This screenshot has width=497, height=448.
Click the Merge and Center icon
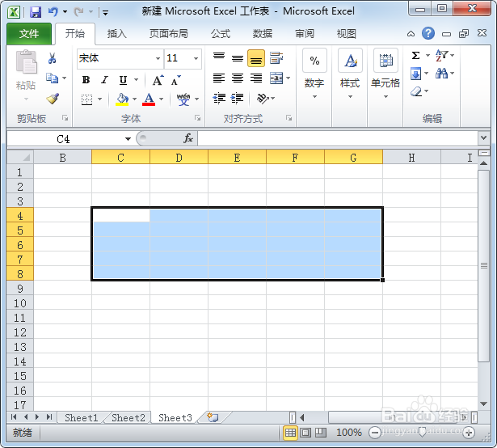point(276,78)
